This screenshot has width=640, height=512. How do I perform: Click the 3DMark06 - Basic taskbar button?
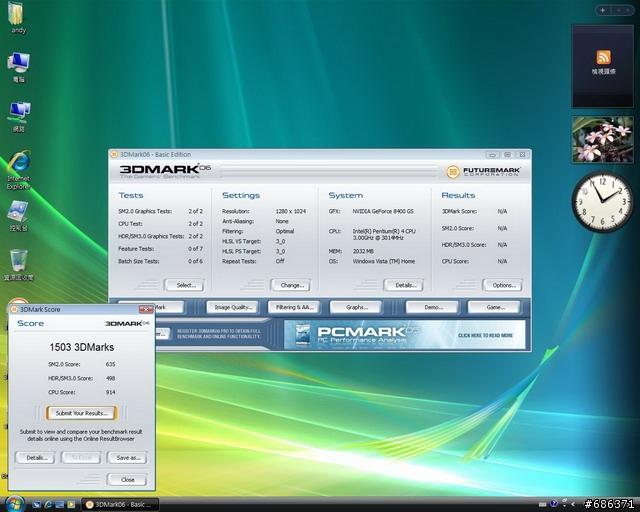pyautogui.click(x=119, y=505)
